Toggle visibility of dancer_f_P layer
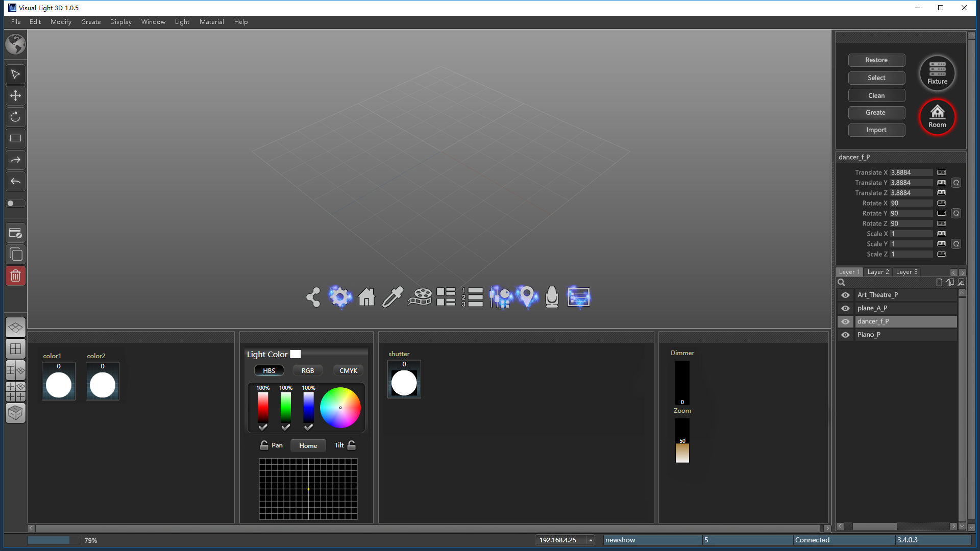The image size is (980, 551). click(x=845, y=321)
